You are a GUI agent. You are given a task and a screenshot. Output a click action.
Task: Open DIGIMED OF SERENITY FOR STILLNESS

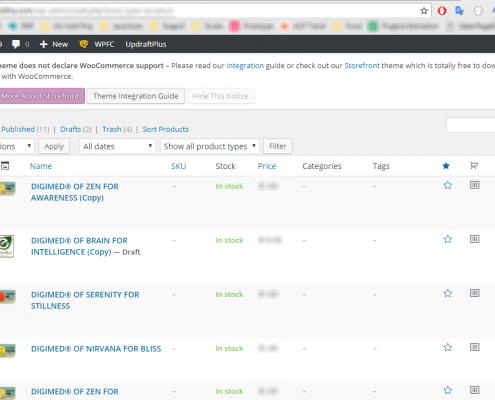coord(85,300)
